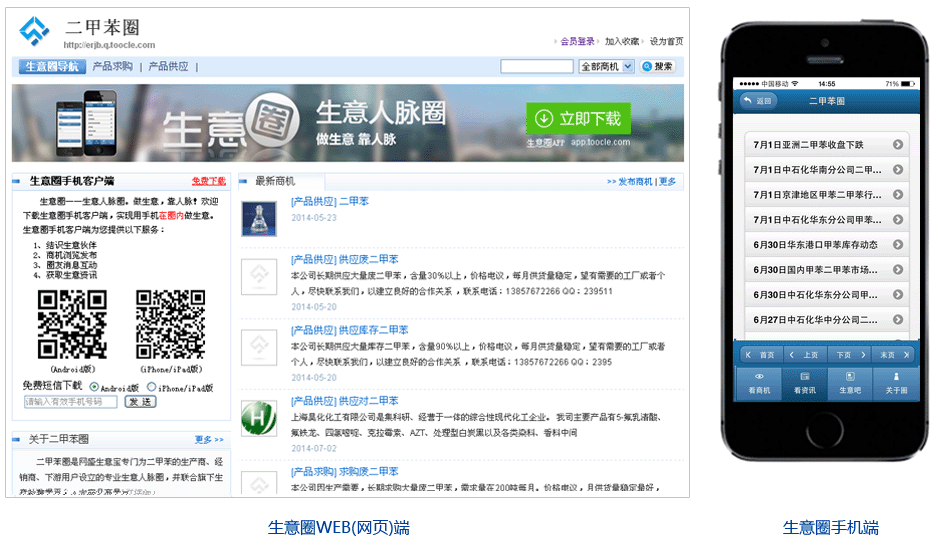Open the [产品供应] 供应废二甲苯 listing

pyautogui.click(x=345, y=260)
